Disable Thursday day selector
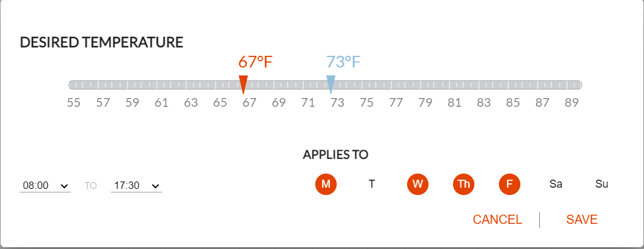The image size is (644, 249). [x=463, y=184]
